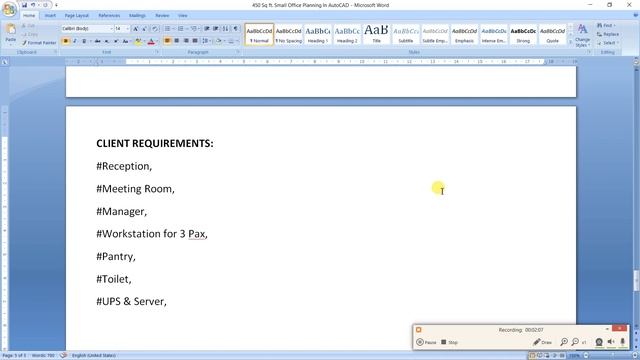The height and width of the screenshot is (360, 640).
Task: Save document from Quick Access Toolbar
Action: 24,5
